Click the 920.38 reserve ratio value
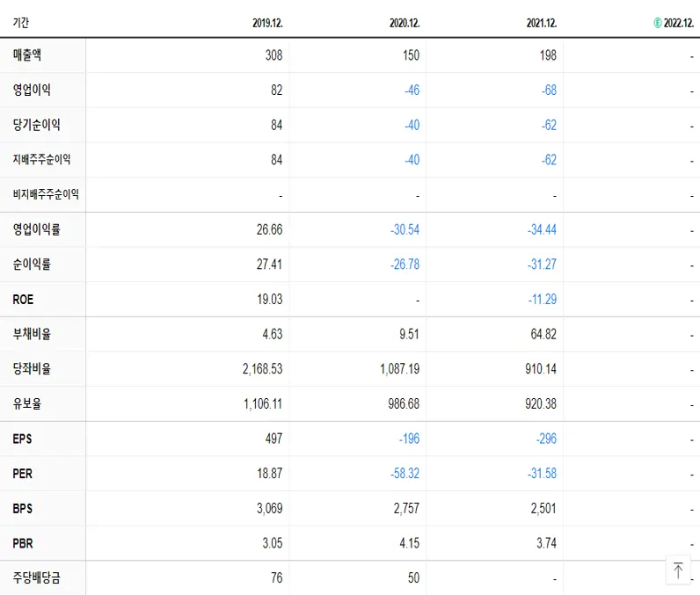 [541, 403]
